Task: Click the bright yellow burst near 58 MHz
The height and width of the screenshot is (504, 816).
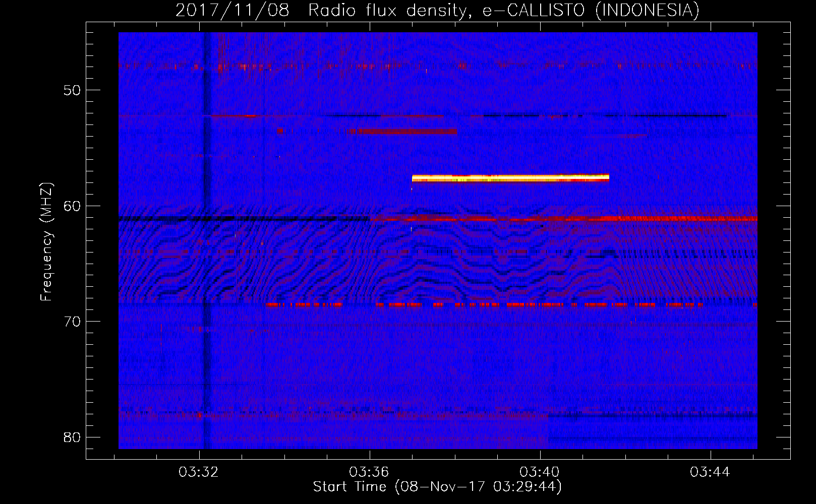Action: tap(510, 177)
